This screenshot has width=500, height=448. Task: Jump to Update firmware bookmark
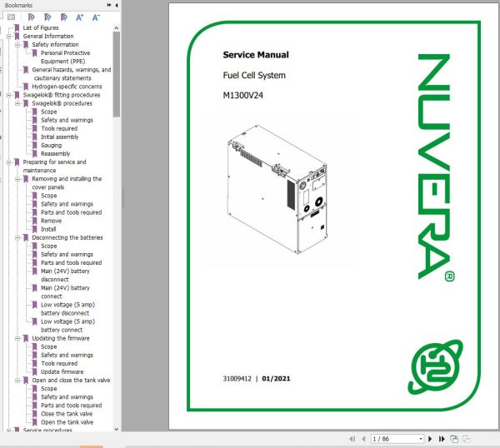pyautogui.click(x=62, y=372)
